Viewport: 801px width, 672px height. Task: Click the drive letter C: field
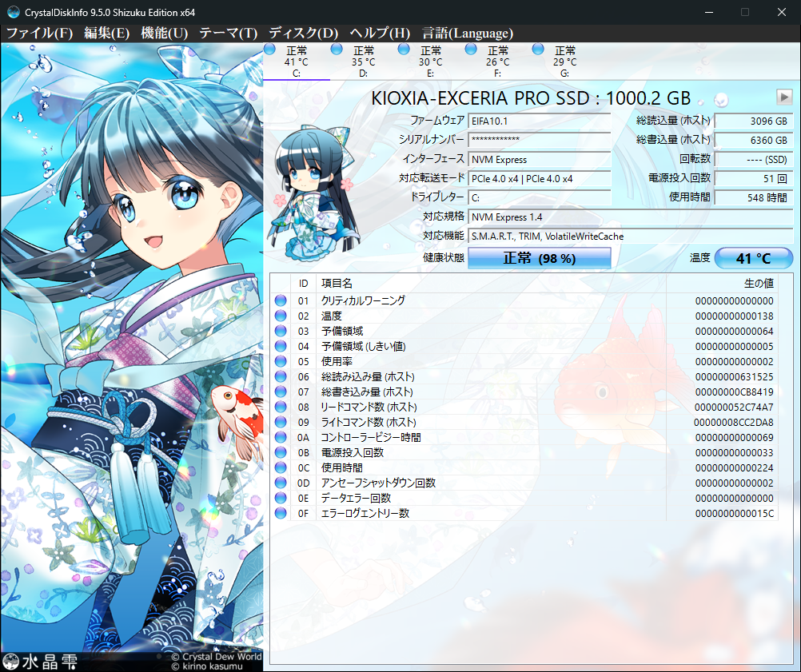pos(540,197)
